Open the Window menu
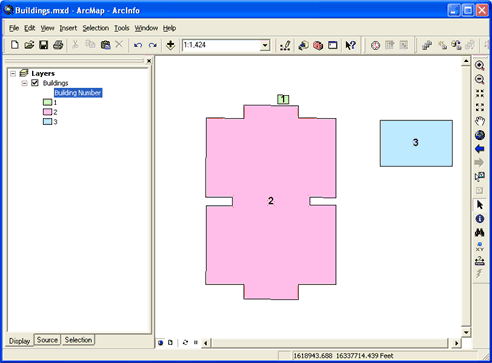 tap(146, 28)
